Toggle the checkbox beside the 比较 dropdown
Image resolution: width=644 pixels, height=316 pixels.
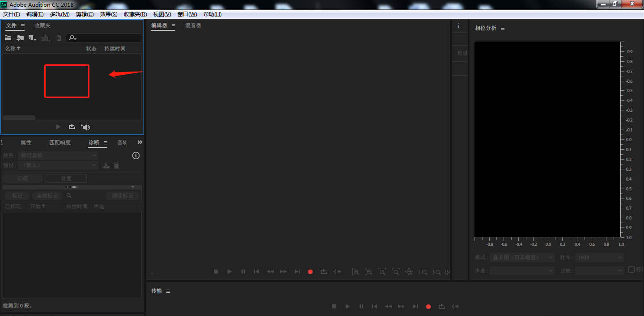[631, 270]
